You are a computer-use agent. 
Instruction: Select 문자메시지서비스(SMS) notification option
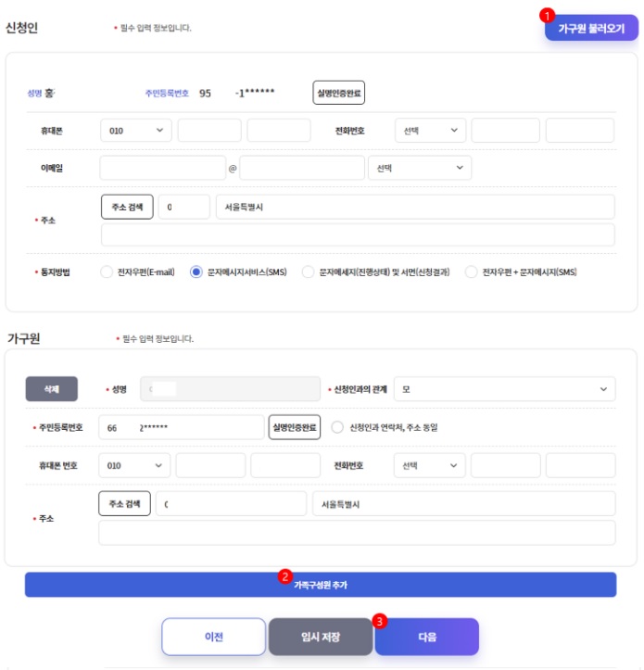[x=196, y=272]
